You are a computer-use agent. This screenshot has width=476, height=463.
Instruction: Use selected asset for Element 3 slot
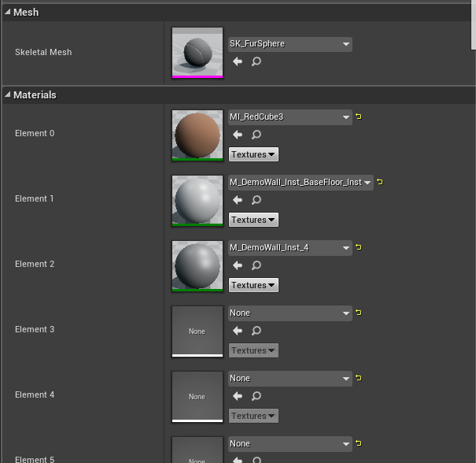tap(238, 331)
